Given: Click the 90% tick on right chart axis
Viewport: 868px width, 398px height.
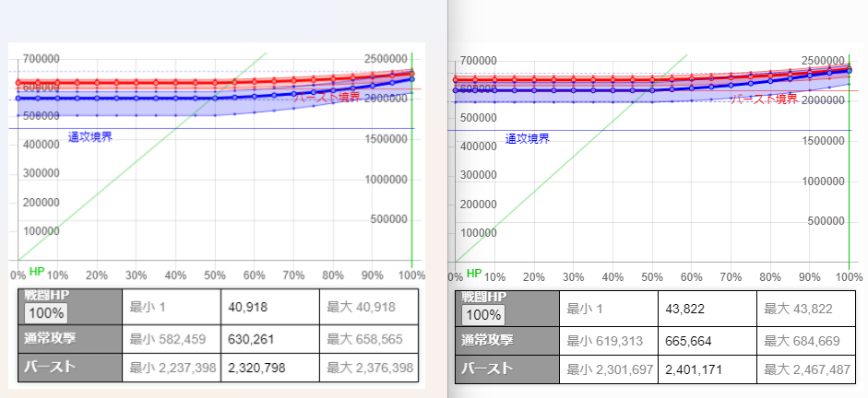Looking at the screenshot, I should tap(809, 277).
